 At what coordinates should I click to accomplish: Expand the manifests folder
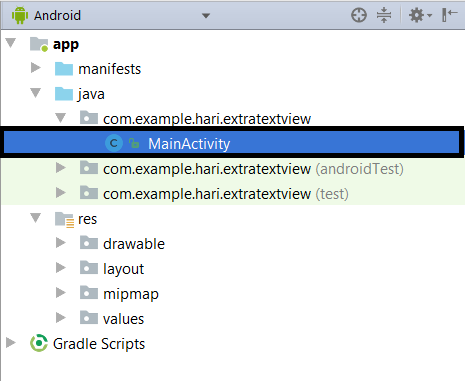tap(35, 68)
